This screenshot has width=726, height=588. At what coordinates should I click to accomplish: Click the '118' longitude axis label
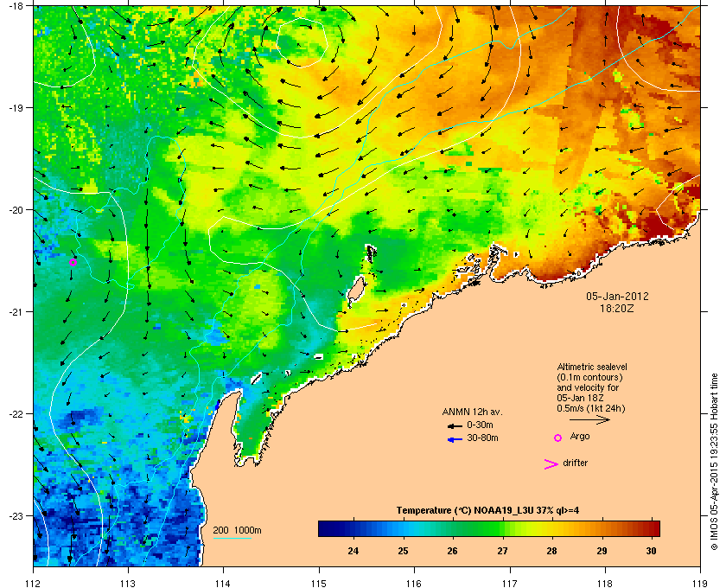(x=605, y=583)
